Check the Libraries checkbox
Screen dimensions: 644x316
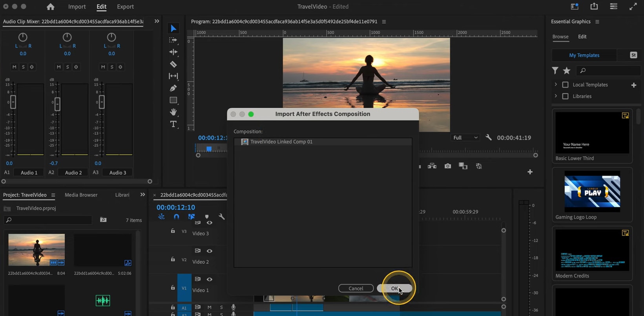click(x=565, y=96)
